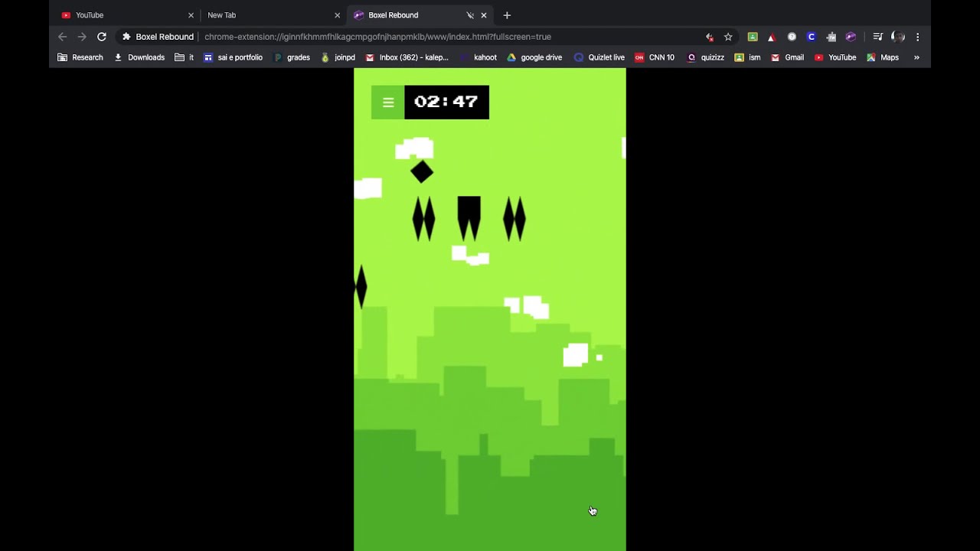
Task: Click the extension puzzle icon in address bar
Action: pos(126,37)
